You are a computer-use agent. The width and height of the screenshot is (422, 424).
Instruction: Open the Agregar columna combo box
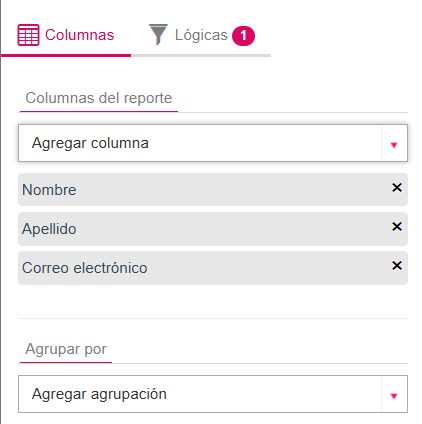(x=213, y=143)
